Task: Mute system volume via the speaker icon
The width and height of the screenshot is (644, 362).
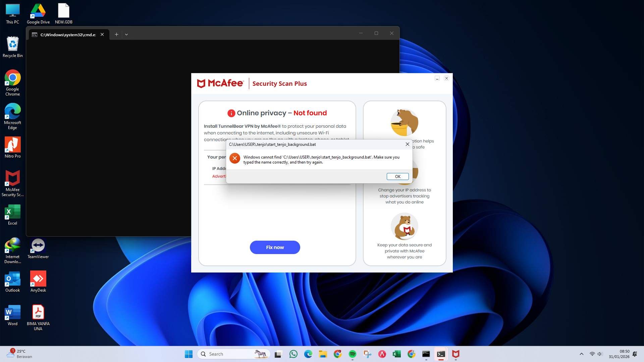Action: click(x=599, y=354)
